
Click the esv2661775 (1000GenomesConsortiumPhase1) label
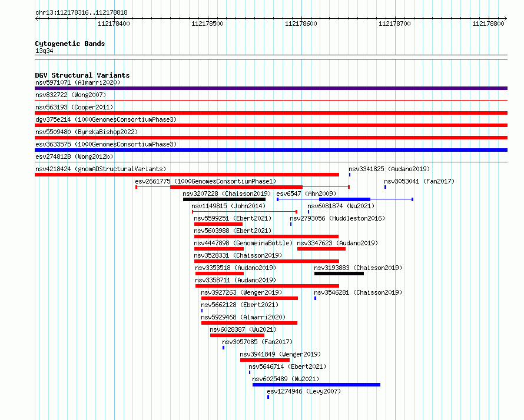pos(205,181)
